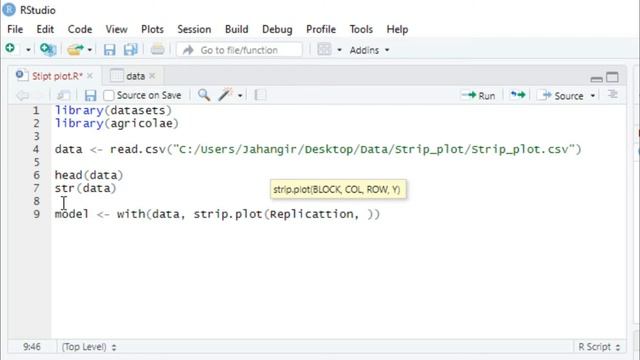Open the Plots menu
The height and width of the screenshot is (360, 640).
(x=152, y=29)
